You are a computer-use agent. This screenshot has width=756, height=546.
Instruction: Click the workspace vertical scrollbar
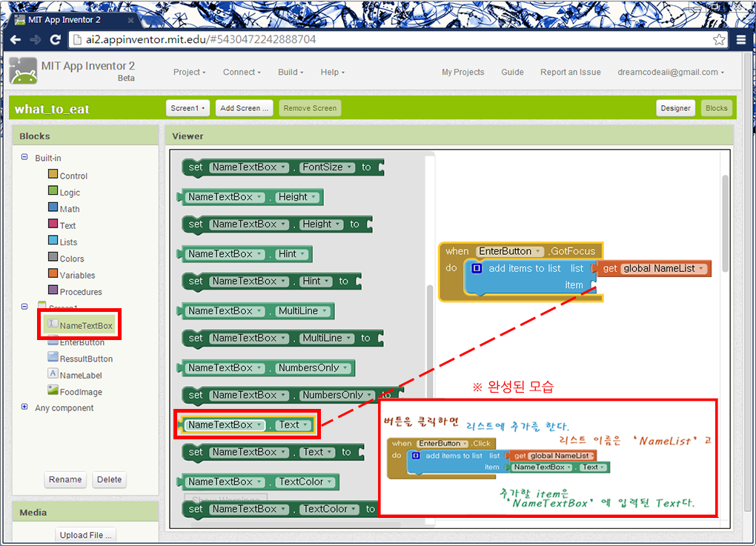click(725, 224)
